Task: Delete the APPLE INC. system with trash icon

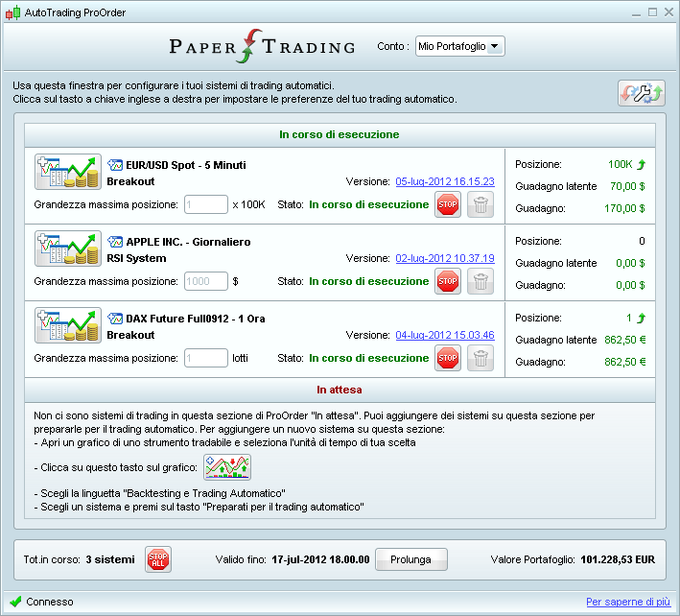Action: coord(481,281)
